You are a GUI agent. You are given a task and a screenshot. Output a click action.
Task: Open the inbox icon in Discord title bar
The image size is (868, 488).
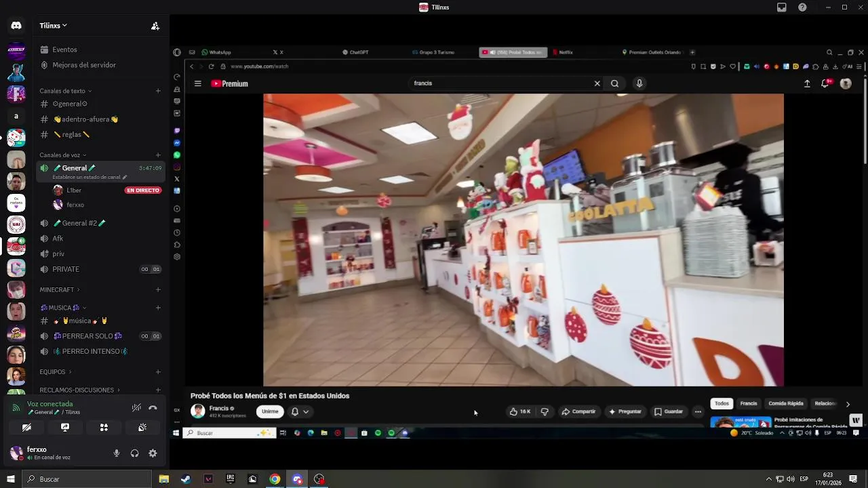[x=782, y=7]
